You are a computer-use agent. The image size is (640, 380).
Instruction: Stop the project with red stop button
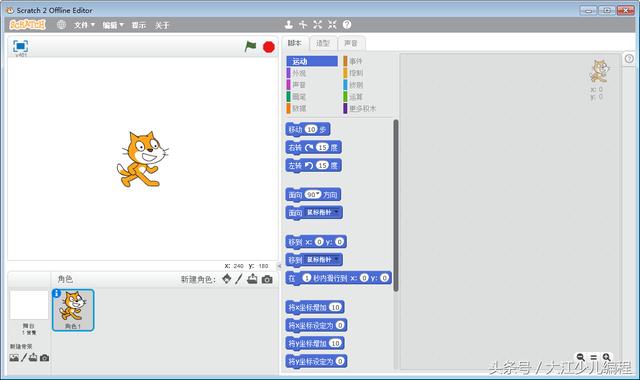point(269,47)
